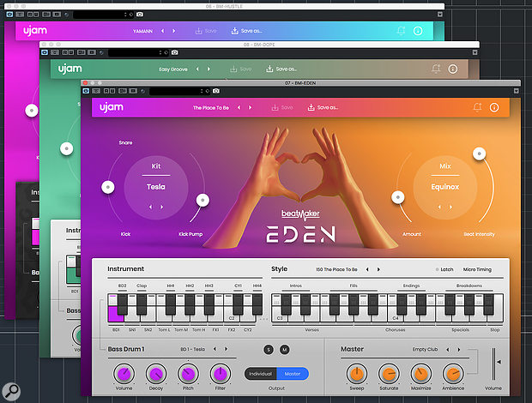Set Output to Individual
Viewport: 532px width, 403px height.
[x=260, y=374]
